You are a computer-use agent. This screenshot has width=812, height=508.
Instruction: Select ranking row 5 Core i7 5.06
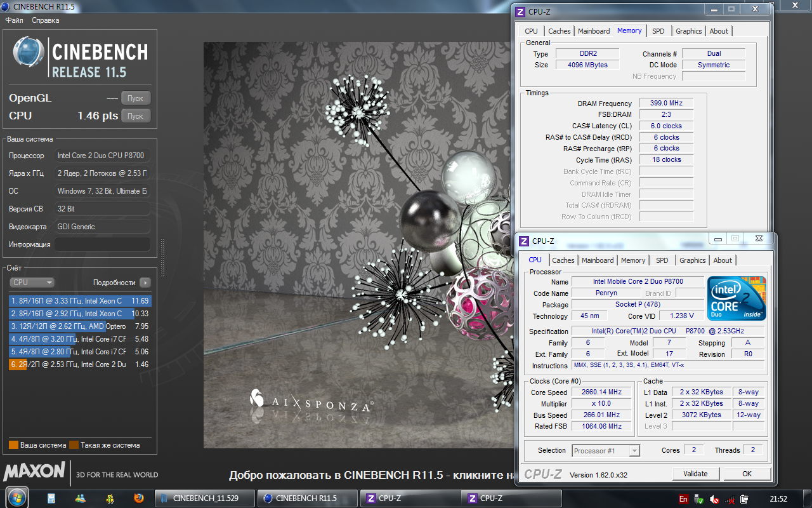click(x=80, y=352)
